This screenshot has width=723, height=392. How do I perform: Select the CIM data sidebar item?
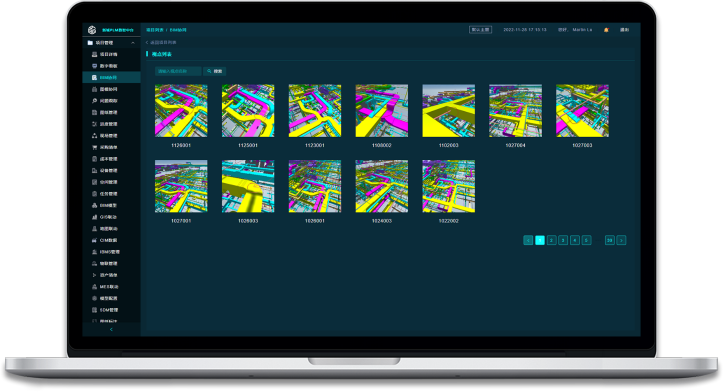point(106,240)
